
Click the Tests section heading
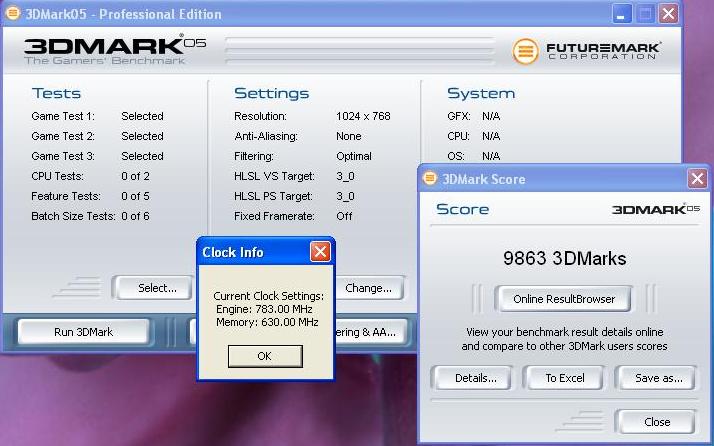coord(56,93)
